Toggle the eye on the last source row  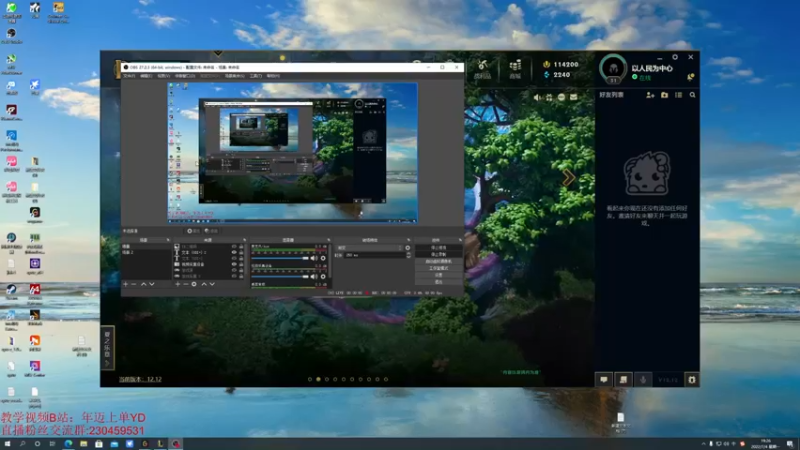coord(234,276)
